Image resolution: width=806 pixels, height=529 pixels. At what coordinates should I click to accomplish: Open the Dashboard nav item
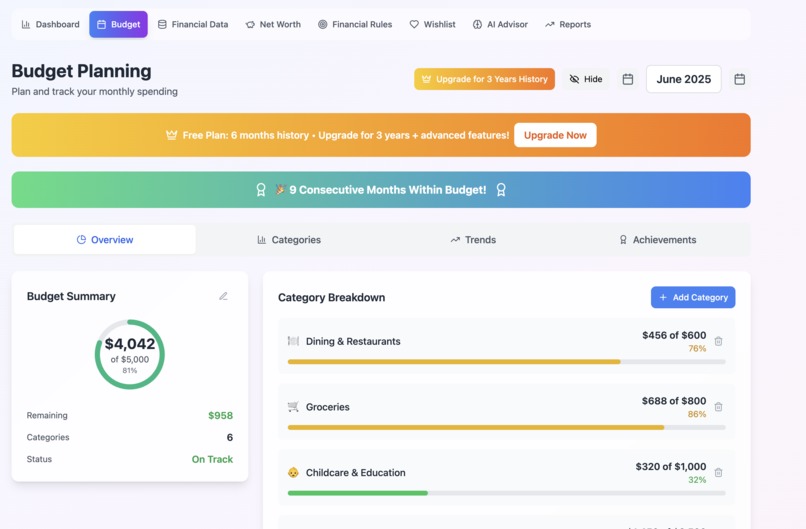coord(50,24)
